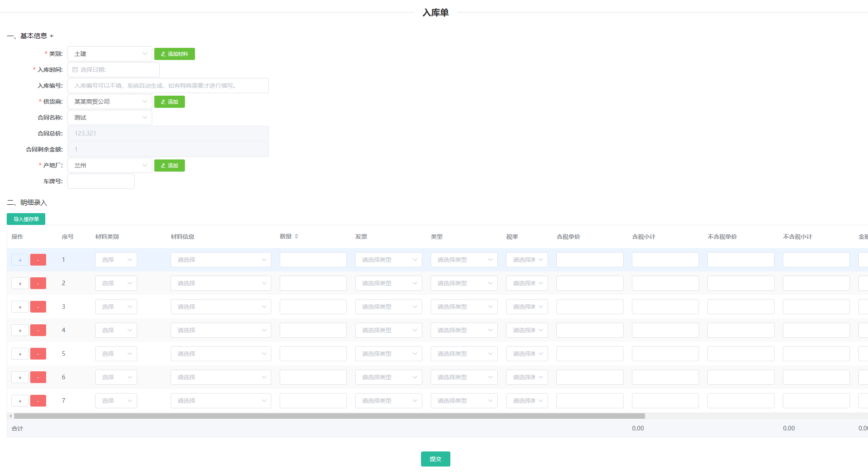Open the 类别 dropdown showing 土建

tap(110, 54)
